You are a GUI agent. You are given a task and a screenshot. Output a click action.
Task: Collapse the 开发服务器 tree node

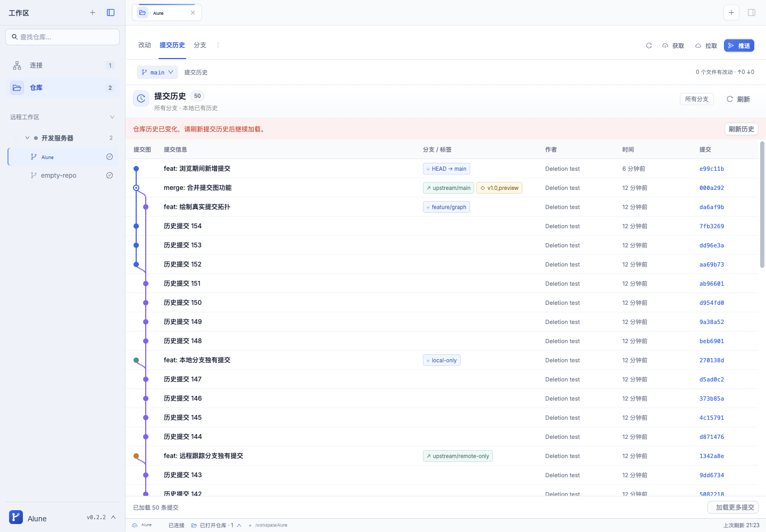pyautogui.click(x=28, y=138)
